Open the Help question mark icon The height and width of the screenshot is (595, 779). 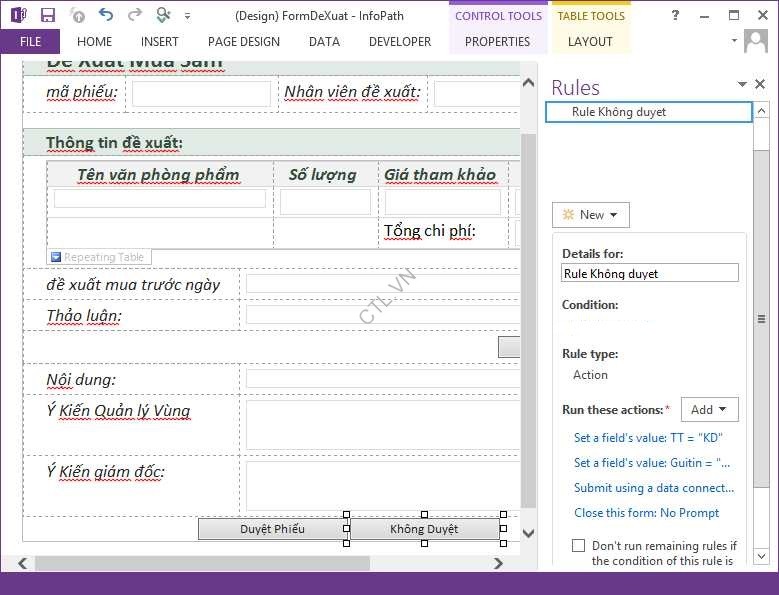click(676, 15)
